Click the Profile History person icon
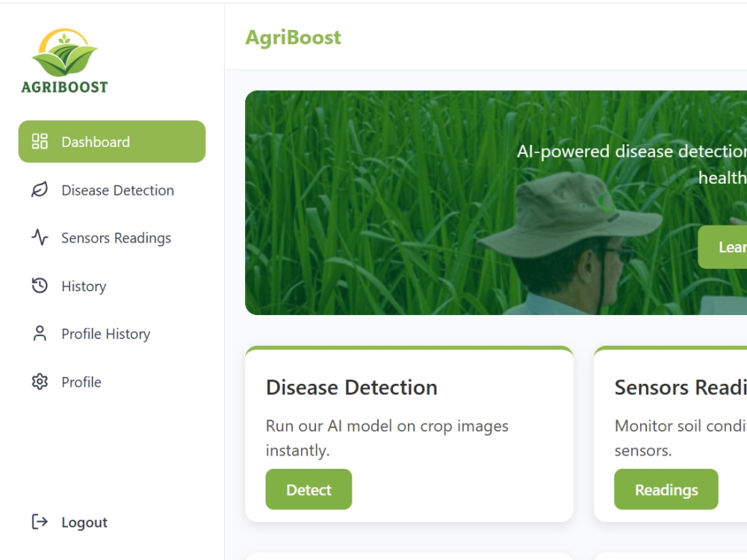The width and height of the screenshot is (747, 560). [40, 333]
